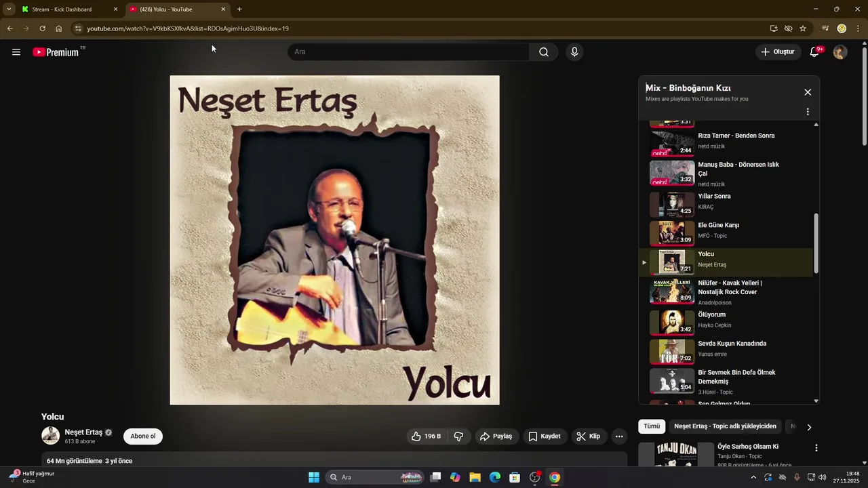Image resolution: width=868 pixels, height=488 pixels.
Task: Click the browser address bar URL
Action: coord(188,28)
